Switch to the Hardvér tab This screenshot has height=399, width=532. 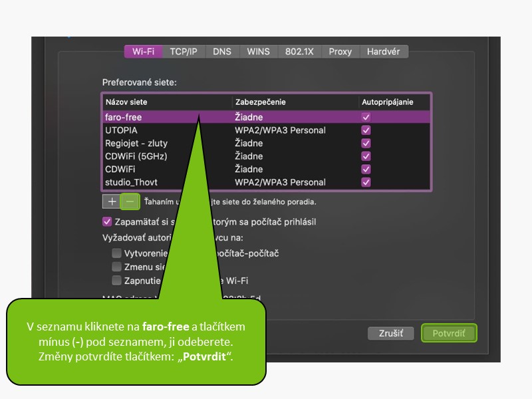(384, 52)
